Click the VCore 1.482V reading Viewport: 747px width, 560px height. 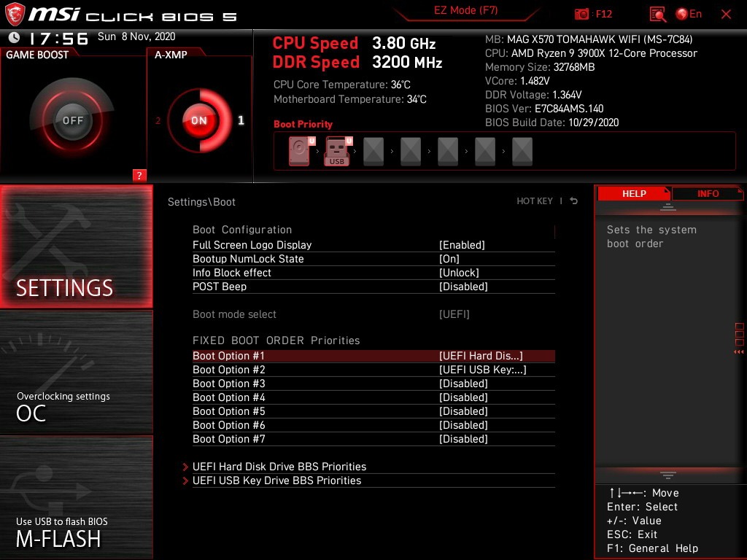point(517,81)
